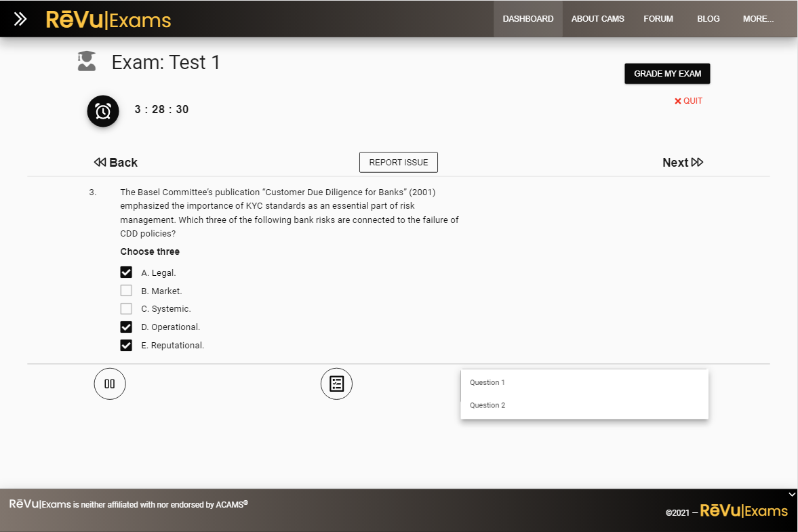Uncheck answer A. Legal

coord(126,272)
